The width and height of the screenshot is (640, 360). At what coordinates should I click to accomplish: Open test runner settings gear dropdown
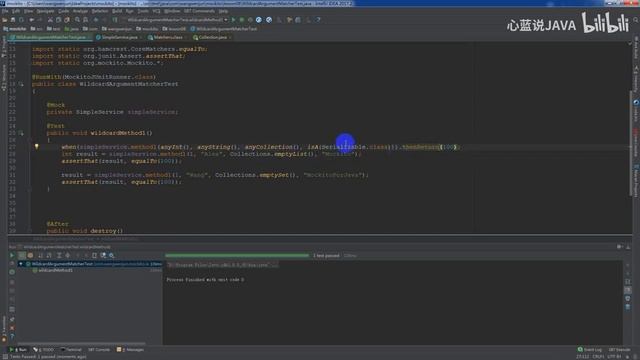click(111, 256)
